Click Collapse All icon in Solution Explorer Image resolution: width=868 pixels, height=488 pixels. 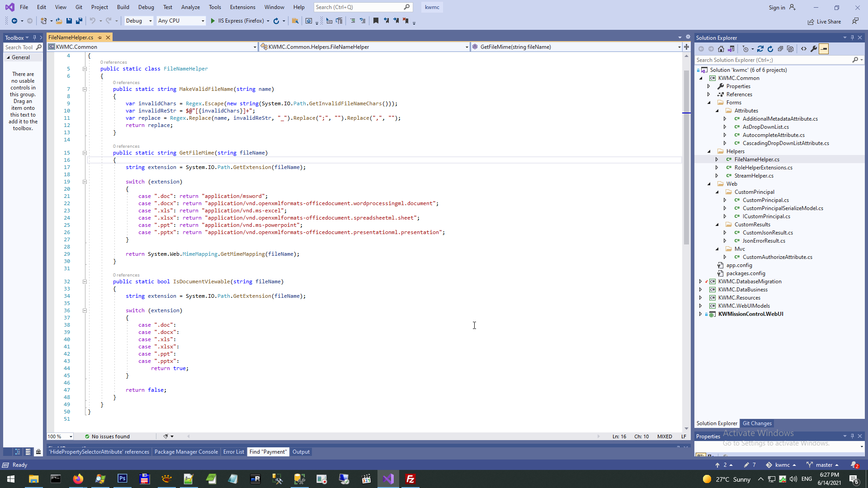tap(780, 49)
